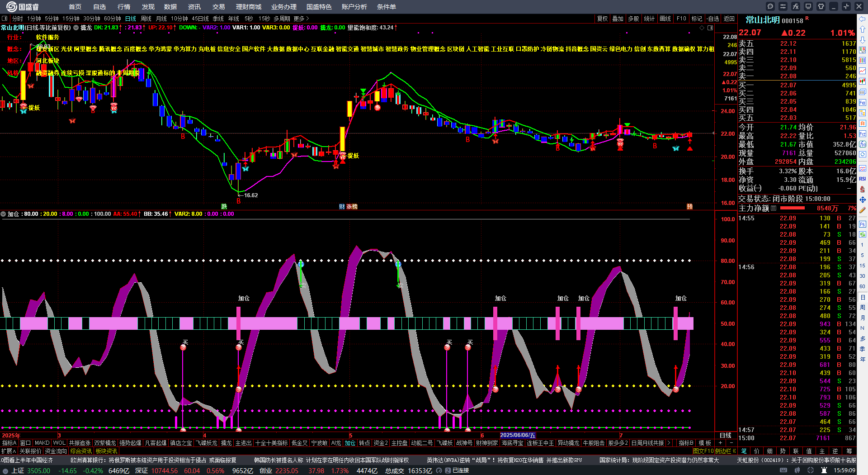Toggle 复权 price adjustment
Screen dimensions: 868x475
pyautogui.click(x=602, y=19)
